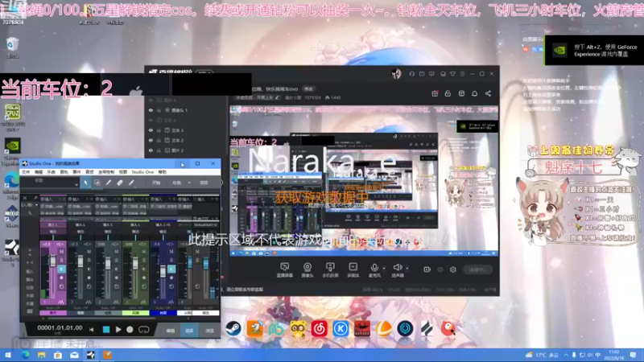Open channel 5 input selector 输入 L+R

(x=163, y=225)
